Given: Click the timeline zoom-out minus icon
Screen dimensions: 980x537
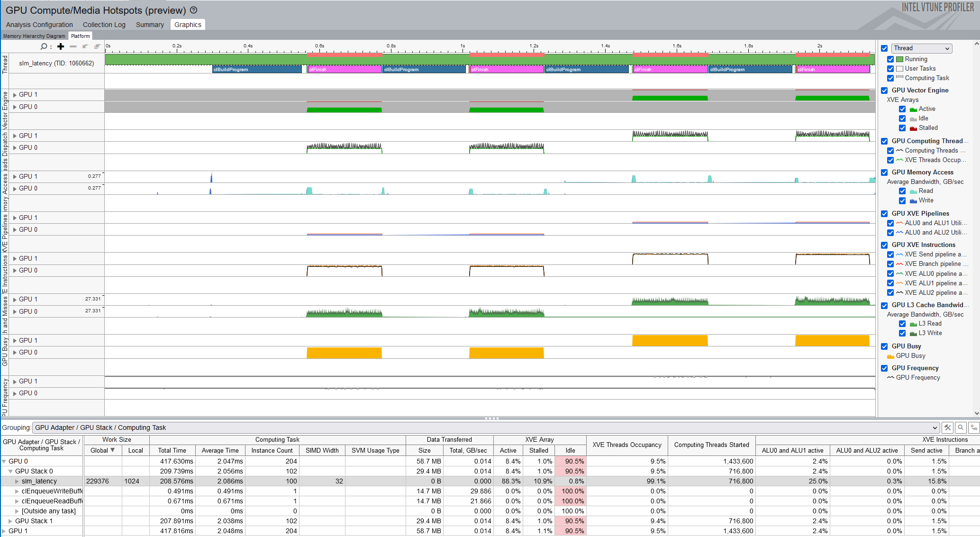Looking at the screenshot, I should click(73, 46).
